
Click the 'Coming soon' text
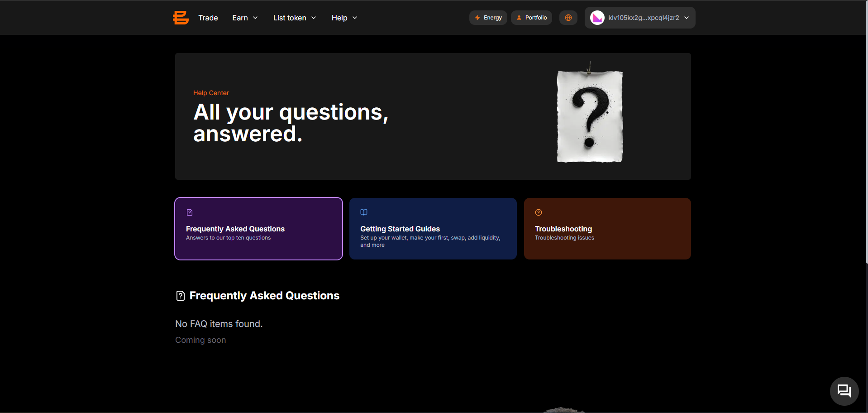(x=200, y=340)
